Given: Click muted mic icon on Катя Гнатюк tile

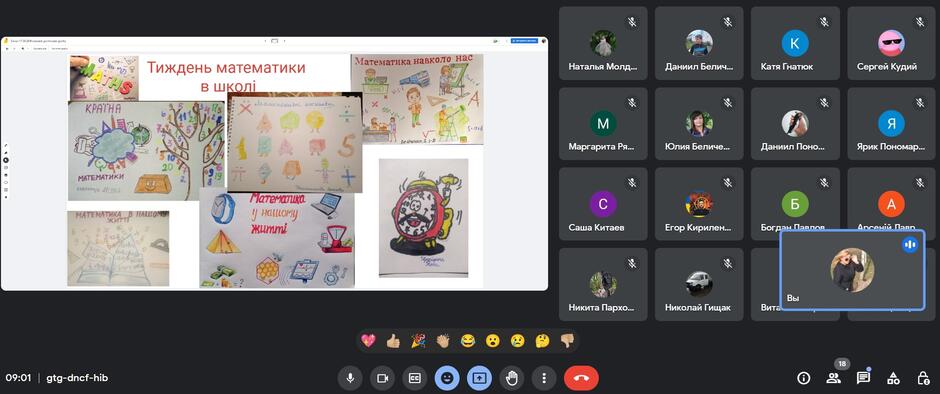Looking at the screenshot, I should tap(824, 22).
